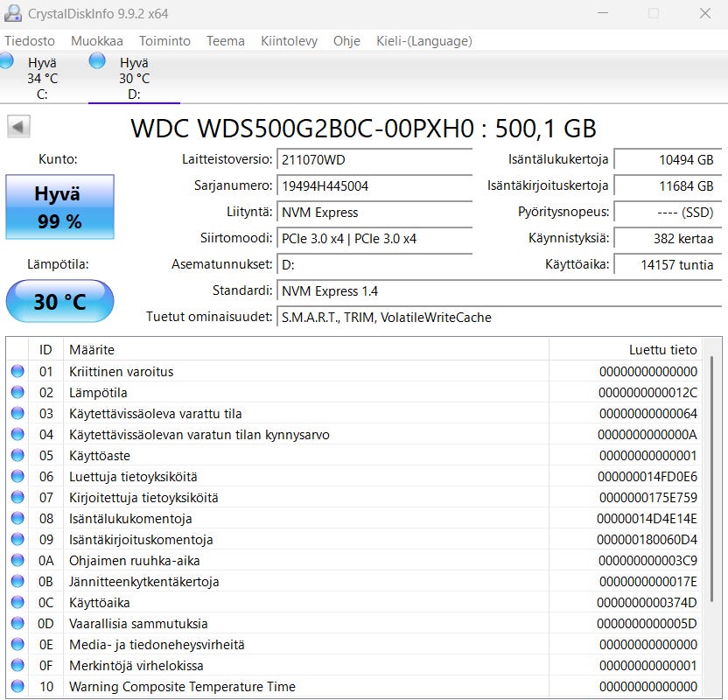Select raw value 0000000000012C

[647, 393]
